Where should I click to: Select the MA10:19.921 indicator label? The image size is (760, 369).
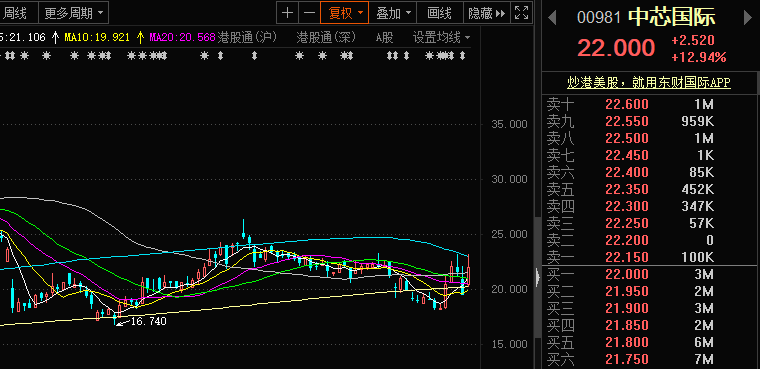tap(97, 37)
